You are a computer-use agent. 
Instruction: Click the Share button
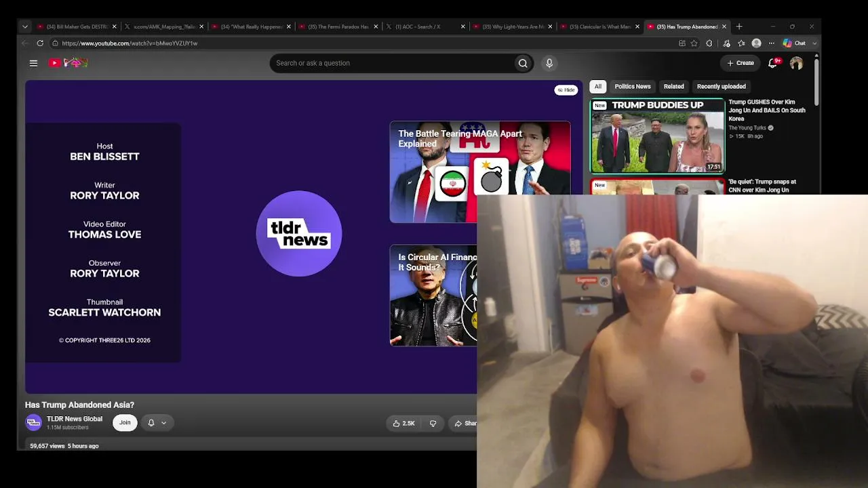(x=462, y=424)
